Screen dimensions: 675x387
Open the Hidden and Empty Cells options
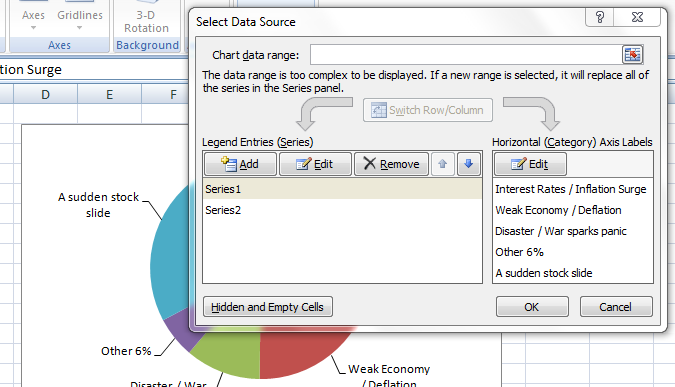click(268, 307)
